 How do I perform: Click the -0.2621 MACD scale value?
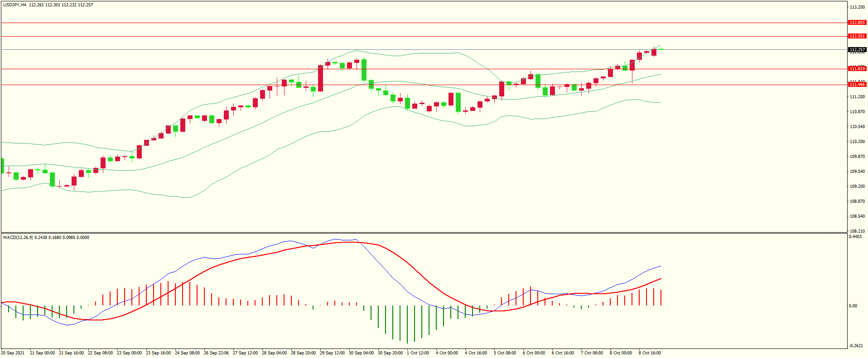tap(856, 346)
